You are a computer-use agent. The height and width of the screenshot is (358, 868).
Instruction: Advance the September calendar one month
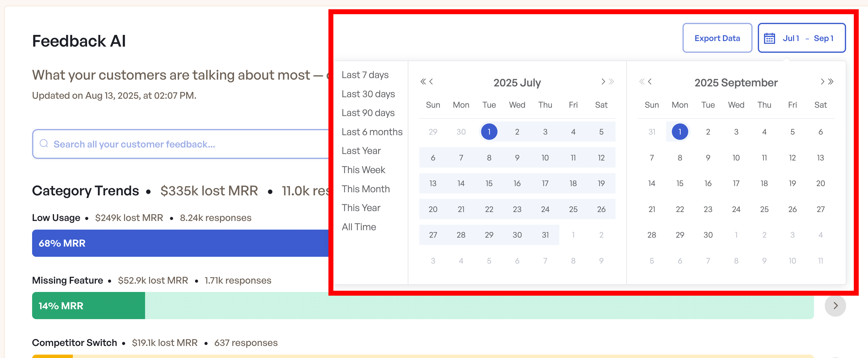click(822, 81)
